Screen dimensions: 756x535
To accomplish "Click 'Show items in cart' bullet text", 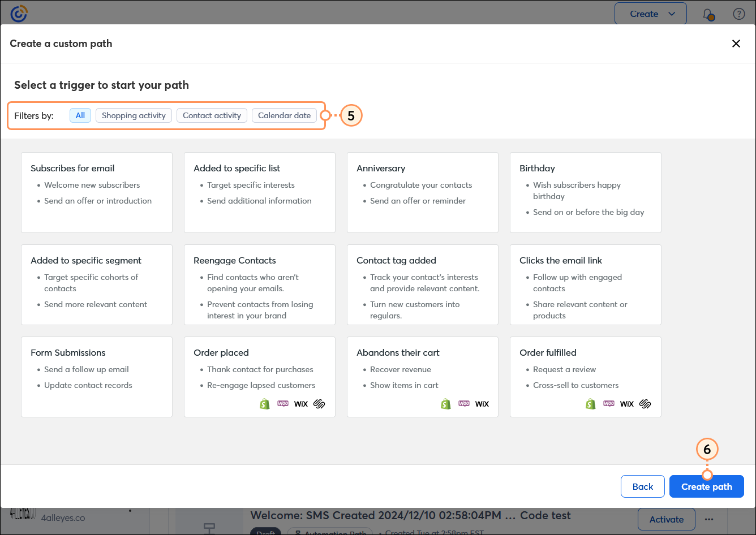I will point(404,385).
